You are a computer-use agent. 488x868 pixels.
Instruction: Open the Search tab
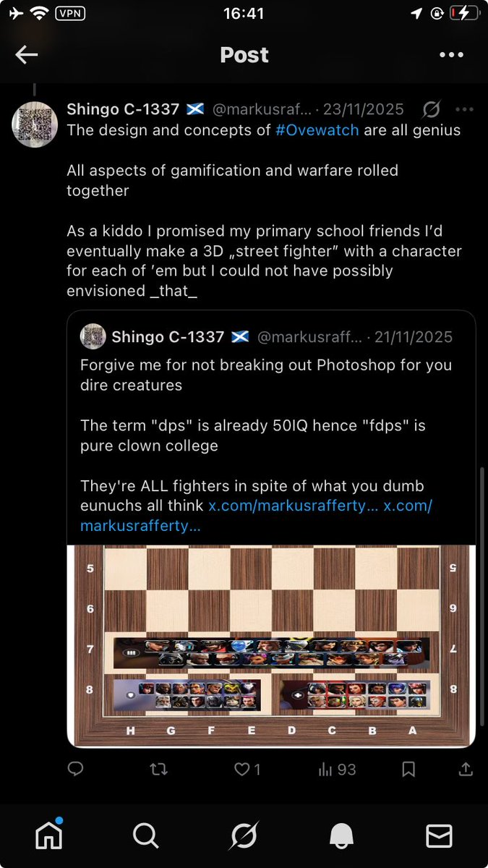point(146,835)
